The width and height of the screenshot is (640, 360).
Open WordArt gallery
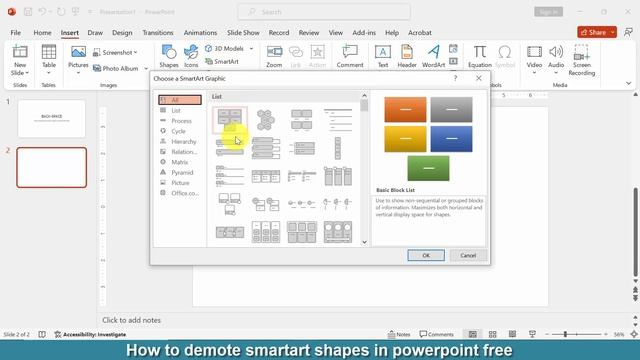pyautogui.click(x=433, y=56)
